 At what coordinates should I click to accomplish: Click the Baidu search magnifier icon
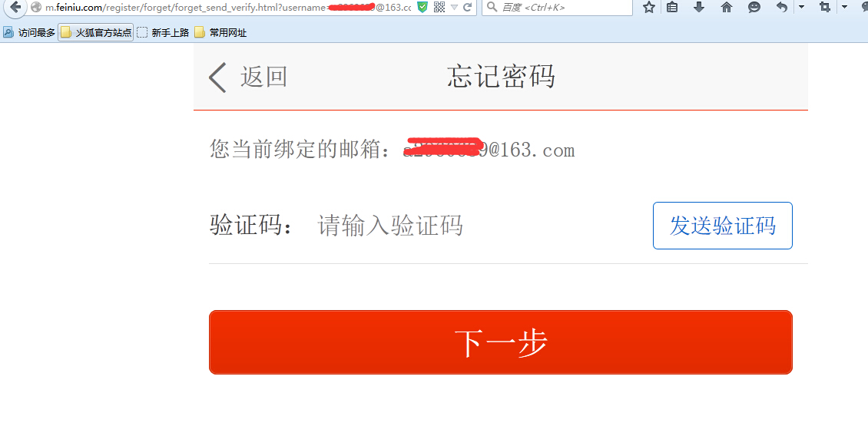[492, 7]
